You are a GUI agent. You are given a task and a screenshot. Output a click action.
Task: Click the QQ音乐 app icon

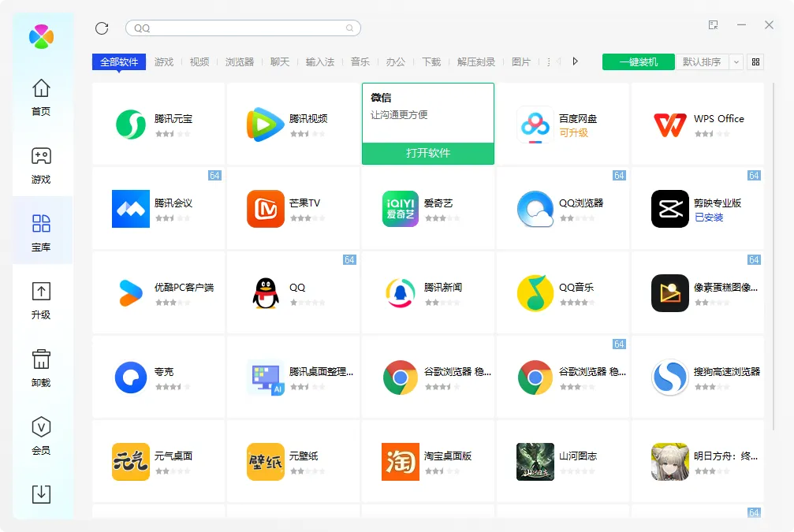535,293
